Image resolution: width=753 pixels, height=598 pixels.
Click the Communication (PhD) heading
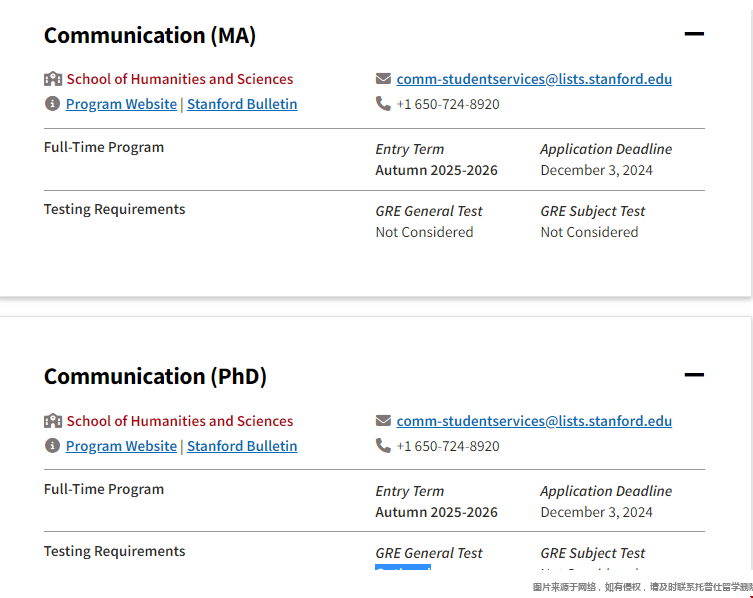coord(155,377)
